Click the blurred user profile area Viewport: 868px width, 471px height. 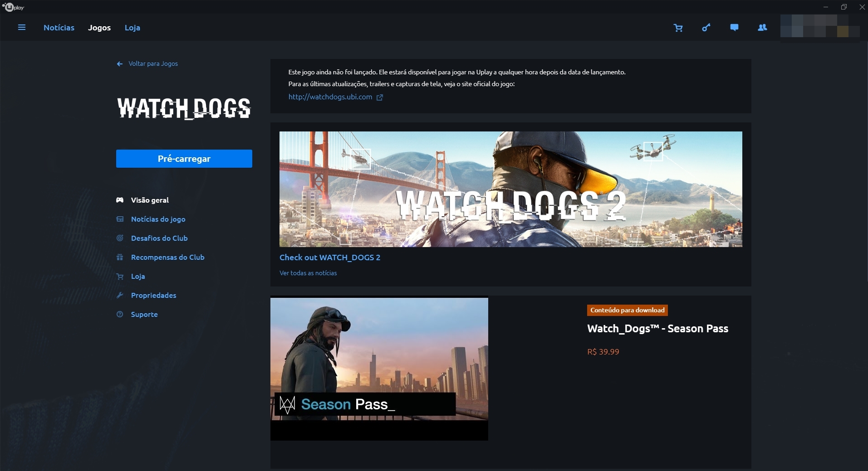pos(820,26)
